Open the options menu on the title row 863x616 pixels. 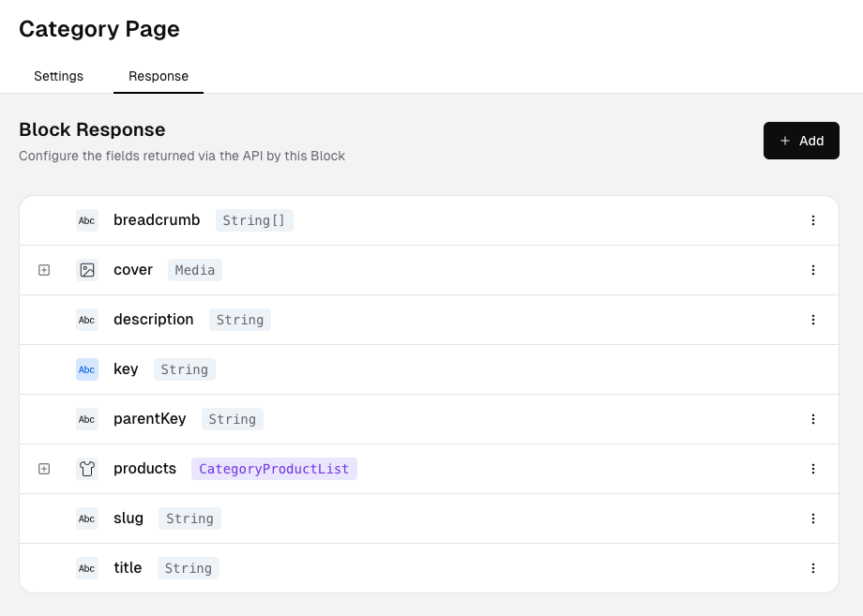[x=813, y=568]
